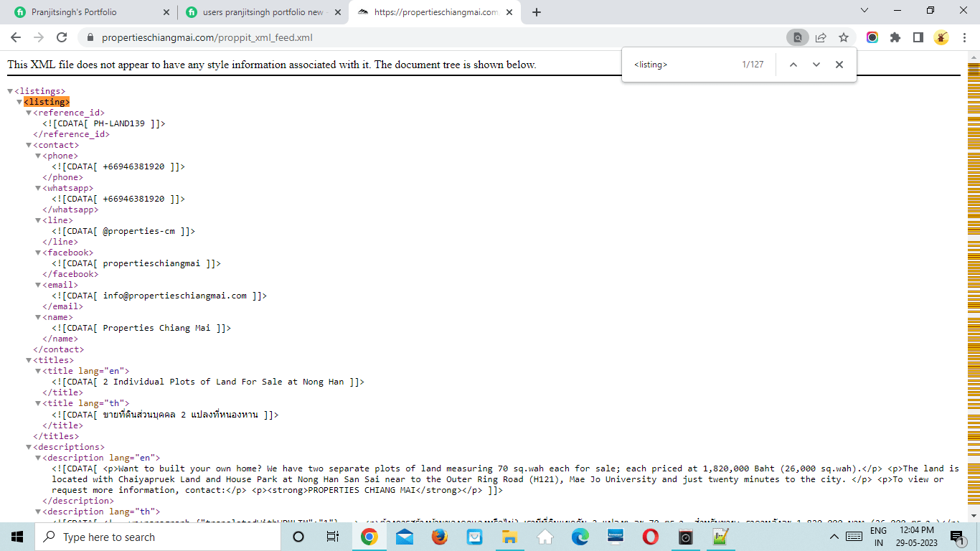Go back to the previous page
Image resolution: width=980 pixels, height=551 pixels.
click(x=16, y=37)
